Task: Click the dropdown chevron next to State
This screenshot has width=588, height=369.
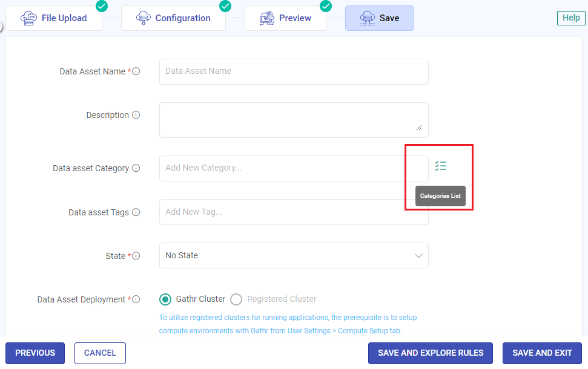Action: (x=418, y=255)
